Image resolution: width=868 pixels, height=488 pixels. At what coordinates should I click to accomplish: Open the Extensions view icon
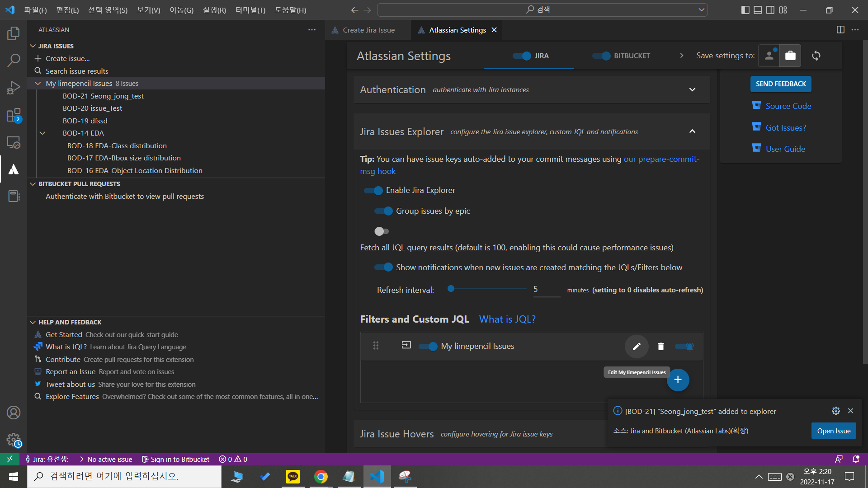pos(14,115)
